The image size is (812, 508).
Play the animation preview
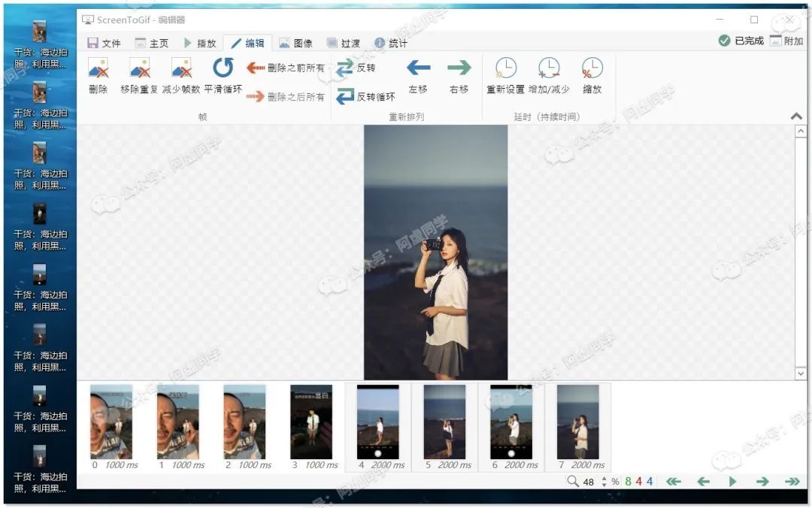pos(732,482)
